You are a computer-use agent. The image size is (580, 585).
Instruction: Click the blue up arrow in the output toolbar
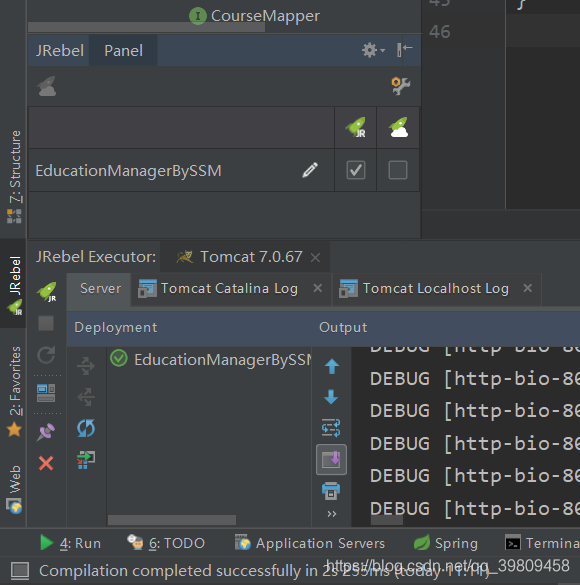click(332, 366)
